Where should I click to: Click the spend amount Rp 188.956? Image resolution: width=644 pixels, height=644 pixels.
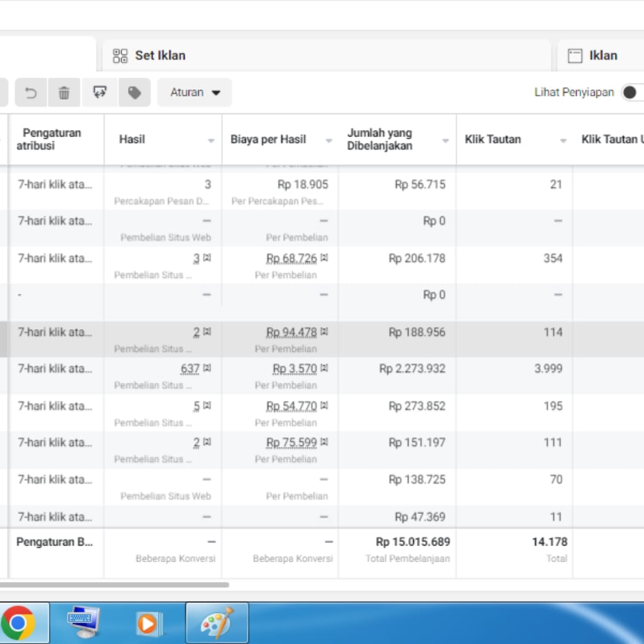click(417, 332)
